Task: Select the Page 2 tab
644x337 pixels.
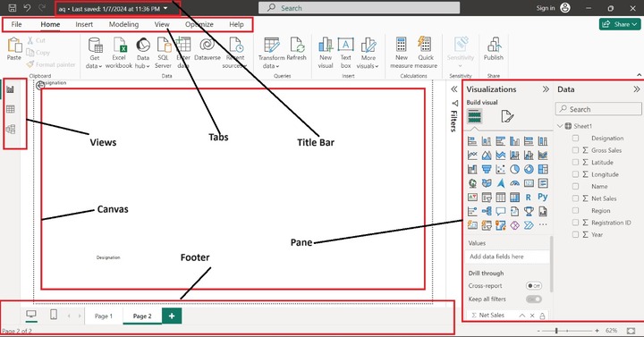Action: [x=142, y=316]
